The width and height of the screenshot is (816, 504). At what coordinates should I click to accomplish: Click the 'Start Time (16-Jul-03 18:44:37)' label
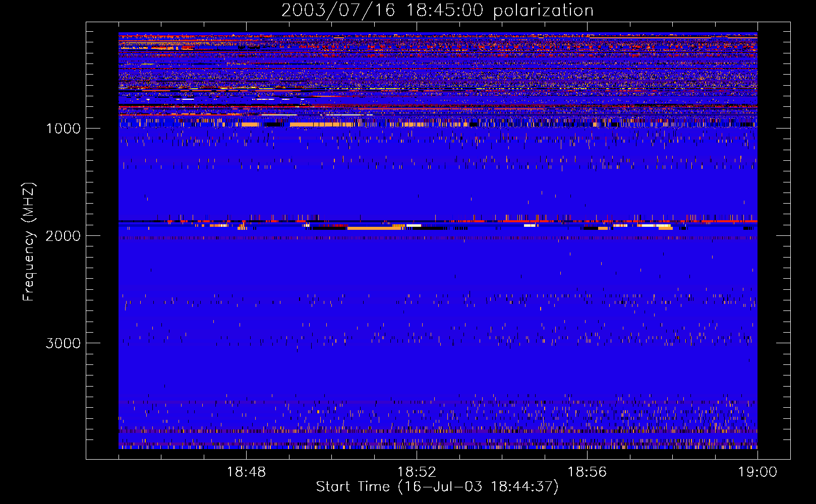point(437,487)
